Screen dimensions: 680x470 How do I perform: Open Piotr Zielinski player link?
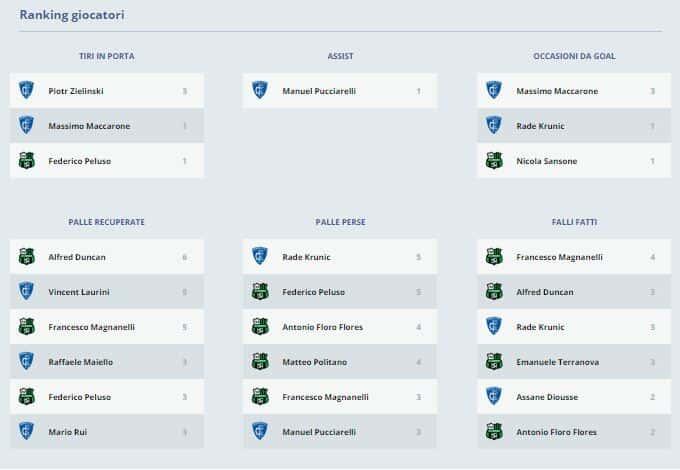pos(76,91)
